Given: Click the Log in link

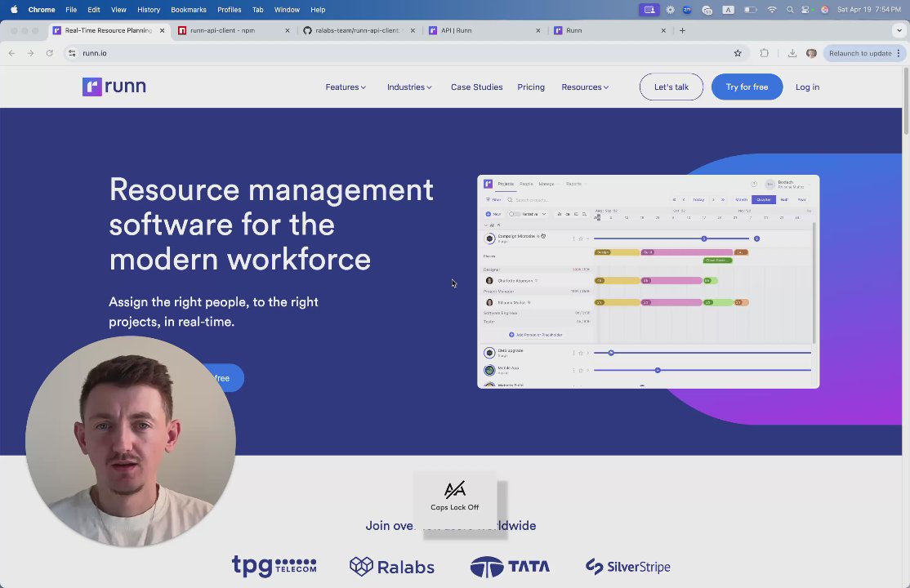Looking at the screenshot, I should [x=807, y=87].
